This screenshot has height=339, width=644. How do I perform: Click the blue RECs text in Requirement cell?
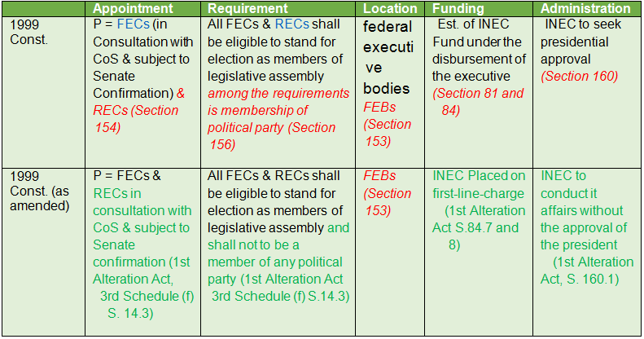tap(291, 24)
